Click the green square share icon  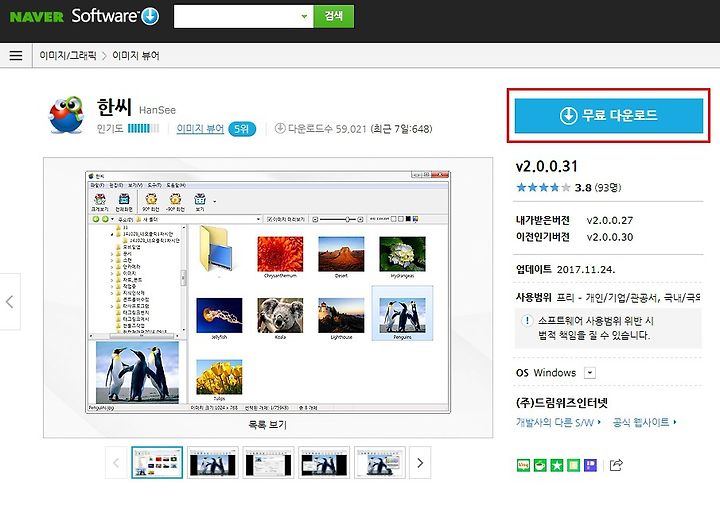pyautogui.click(x=574, y=465)
